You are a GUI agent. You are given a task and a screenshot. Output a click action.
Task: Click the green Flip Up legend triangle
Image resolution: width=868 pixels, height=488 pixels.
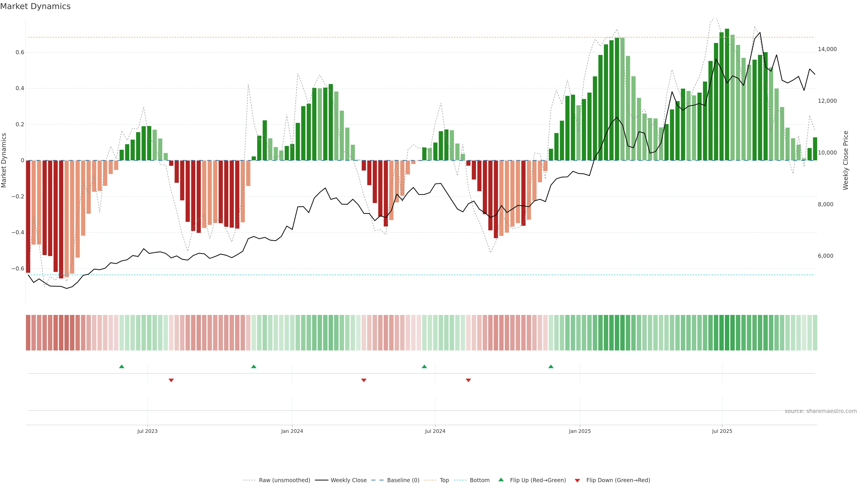coord(501,480)
